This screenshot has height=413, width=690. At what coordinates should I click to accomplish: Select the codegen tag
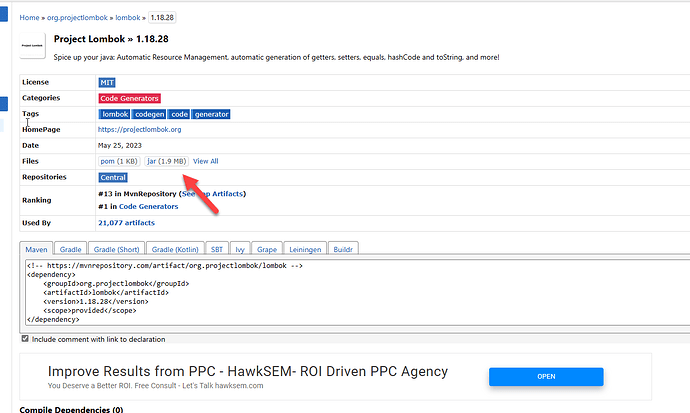[x=149, y=114]
